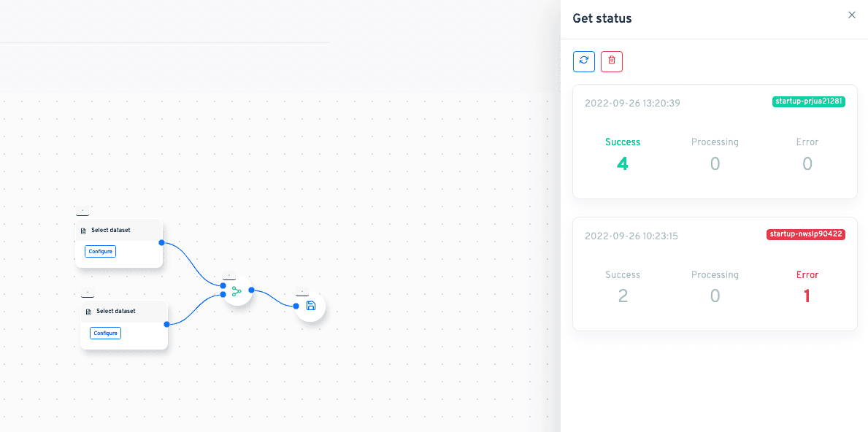Open the startup-prjua21281 green badge

coord(809,101)
